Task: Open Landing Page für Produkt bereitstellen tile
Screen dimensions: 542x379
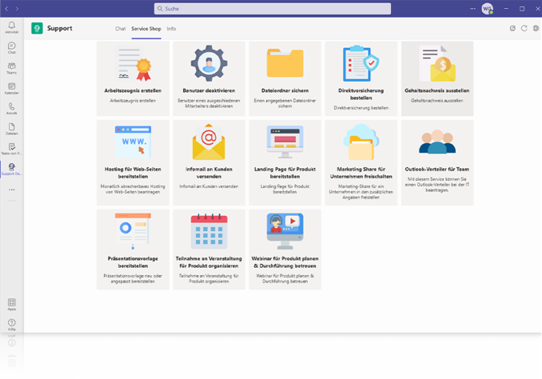Action: tap(285, 163)
